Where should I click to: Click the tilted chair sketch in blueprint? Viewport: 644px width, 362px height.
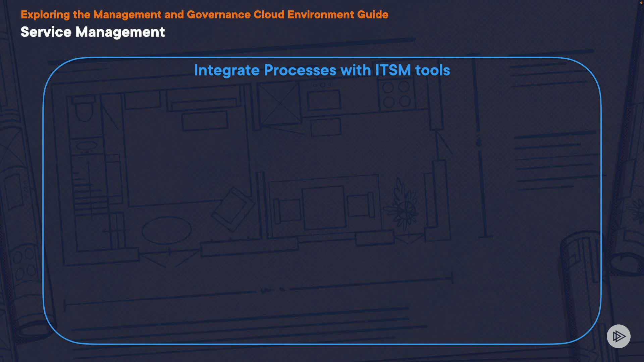[233, 209]
